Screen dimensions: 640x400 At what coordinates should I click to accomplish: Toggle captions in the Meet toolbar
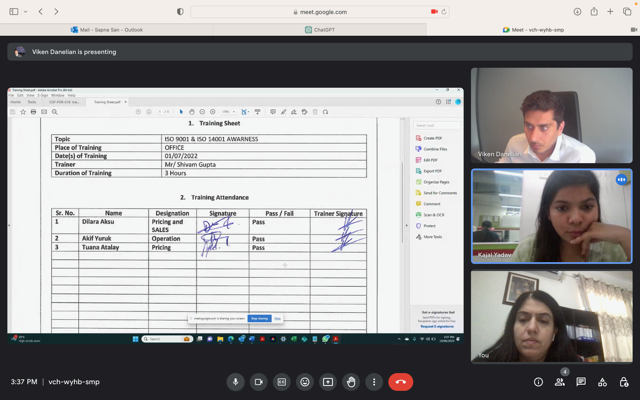[282, 382]
